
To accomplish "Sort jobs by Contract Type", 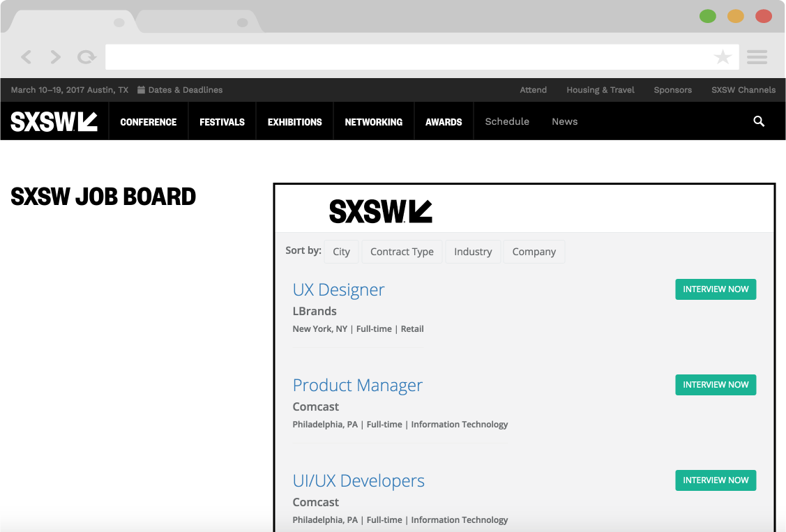I will point(402,252).
